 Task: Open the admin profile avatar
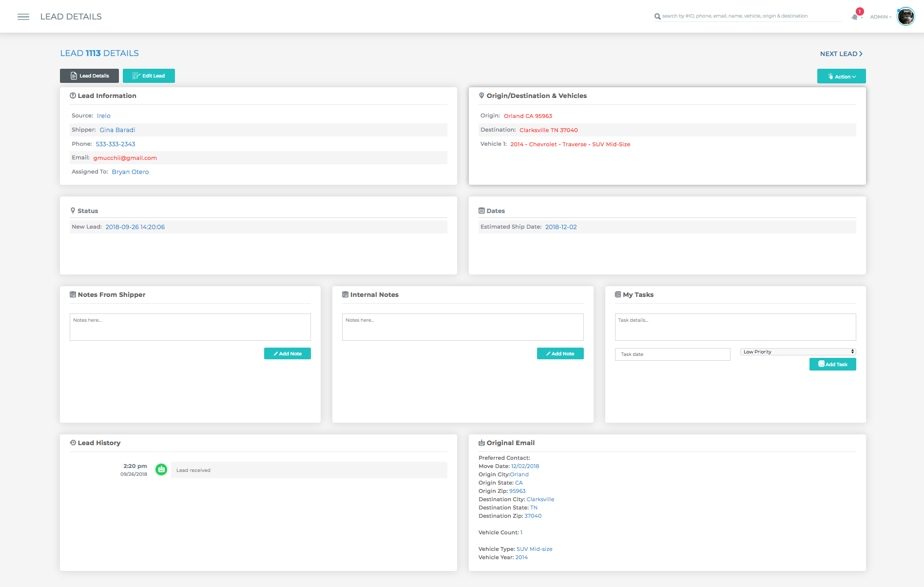tap(906, 17)
